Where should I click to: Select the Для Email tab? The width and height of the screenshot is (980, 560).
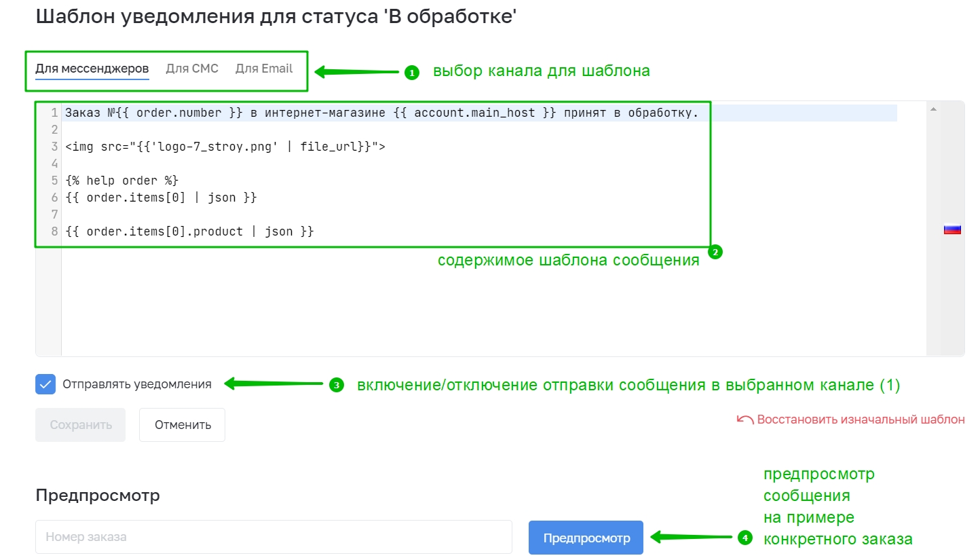[264, 69]
